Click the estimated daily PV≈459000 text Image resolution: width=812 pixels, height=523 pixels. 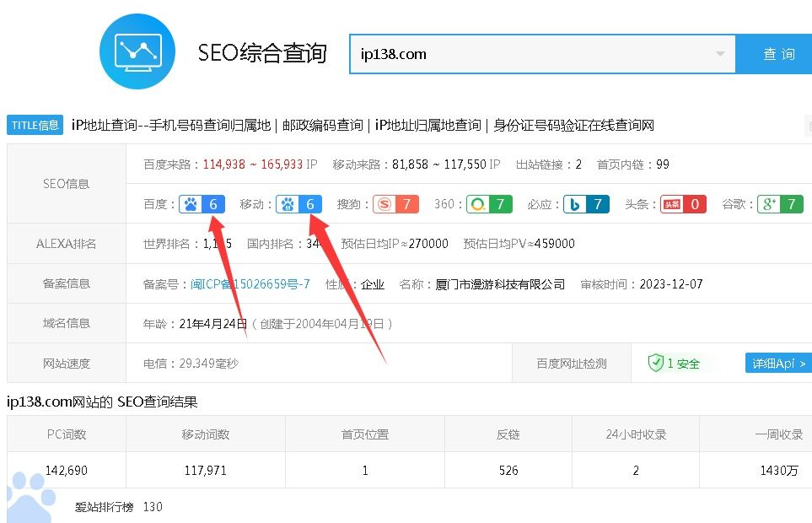[x=519, y=244]
